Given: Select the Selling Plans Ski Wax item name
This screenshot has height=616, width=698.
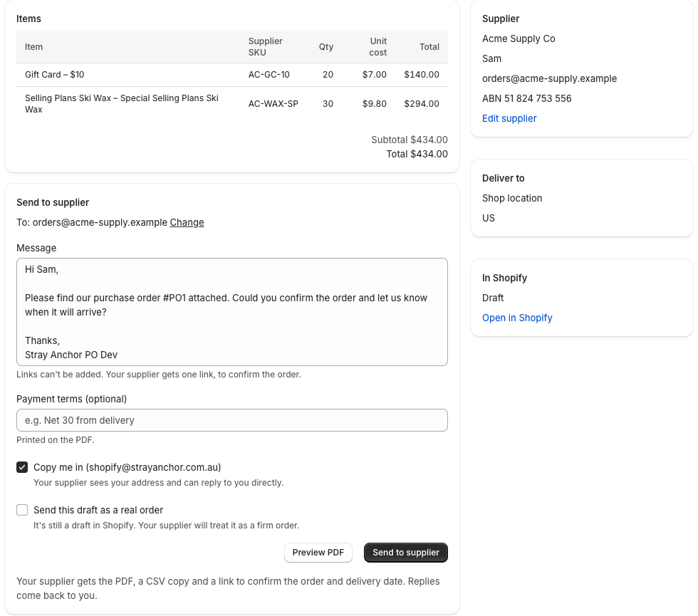Looking at the screenshot, I should pos(122,104).
